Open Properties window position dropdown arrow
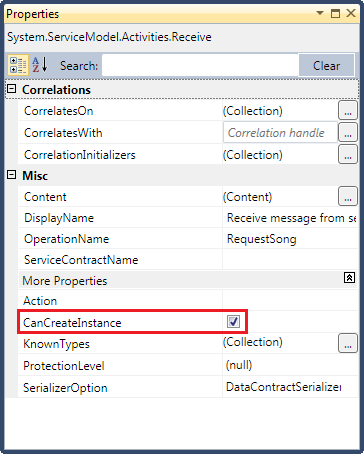The image size is (364, 454). (x=320, y=13)
